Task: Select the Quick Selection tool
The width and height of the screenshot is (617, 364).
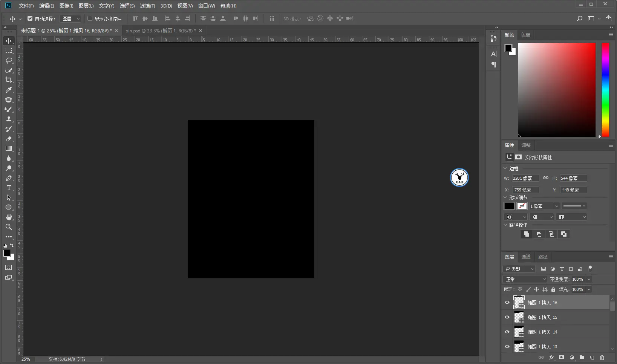Action: click(x=9, y=70)
